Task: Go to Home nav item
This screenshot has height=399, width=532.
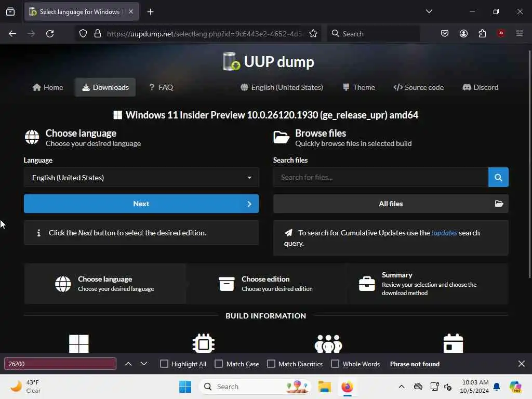Action: (48, 87)
